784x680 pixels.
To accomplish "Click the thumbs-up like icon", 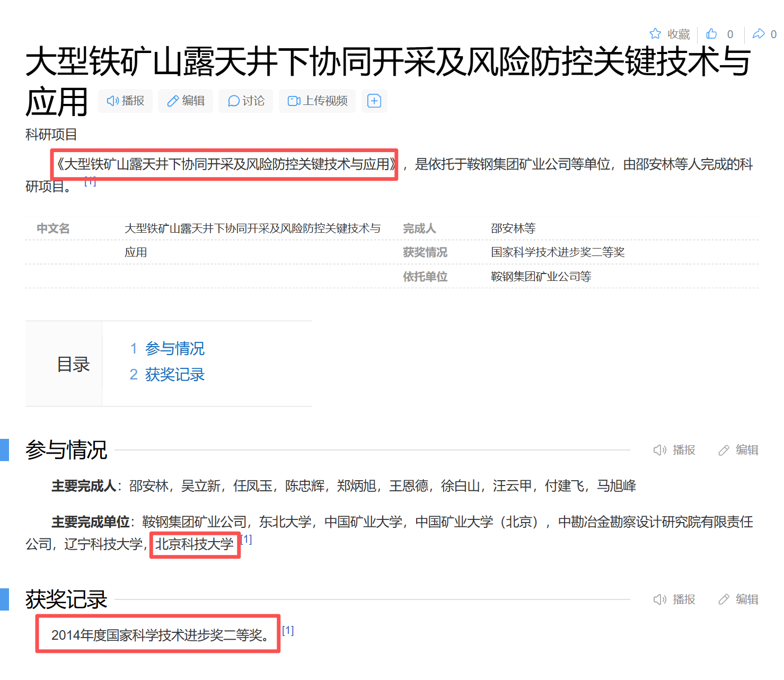I will tap(711, 34).
